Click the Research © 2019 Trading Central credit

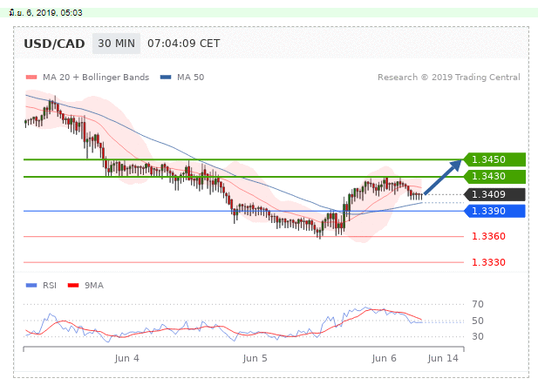click(449, 78)
